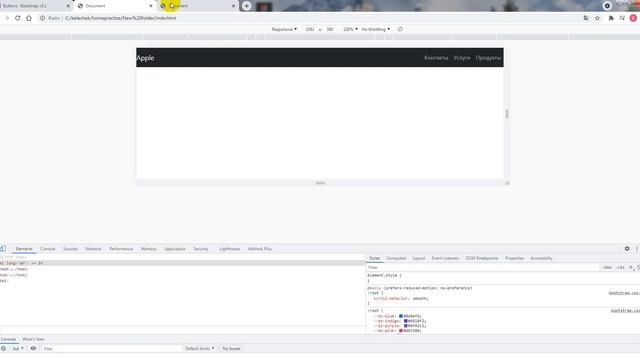Open the Default levels dropdown
This screenshot has height=360, width=640.
pyautogui.click(x=200, y=349)
